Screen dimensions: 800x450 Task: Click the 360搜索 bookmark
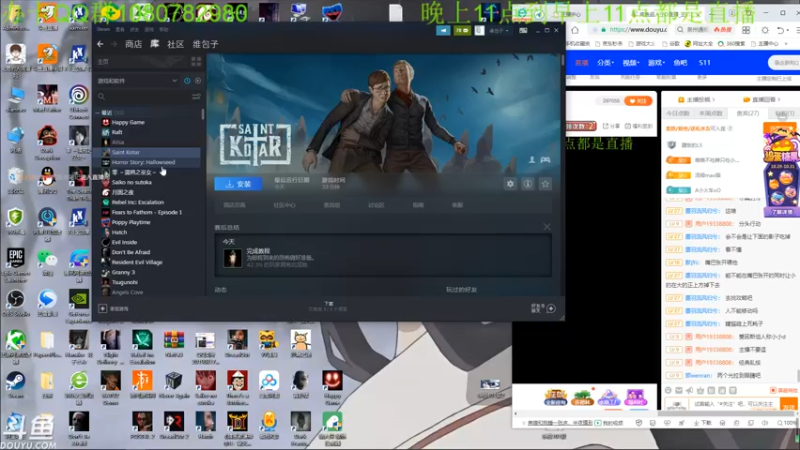tap(731, 44)
